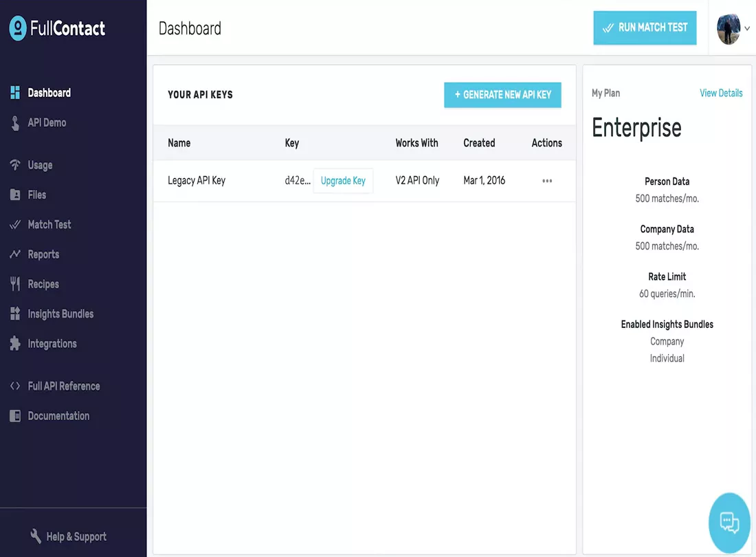The width and height of the screenshot is (756, 557).
Task: Click the Enterprise plan title
Action: click(x=636, y=129)
